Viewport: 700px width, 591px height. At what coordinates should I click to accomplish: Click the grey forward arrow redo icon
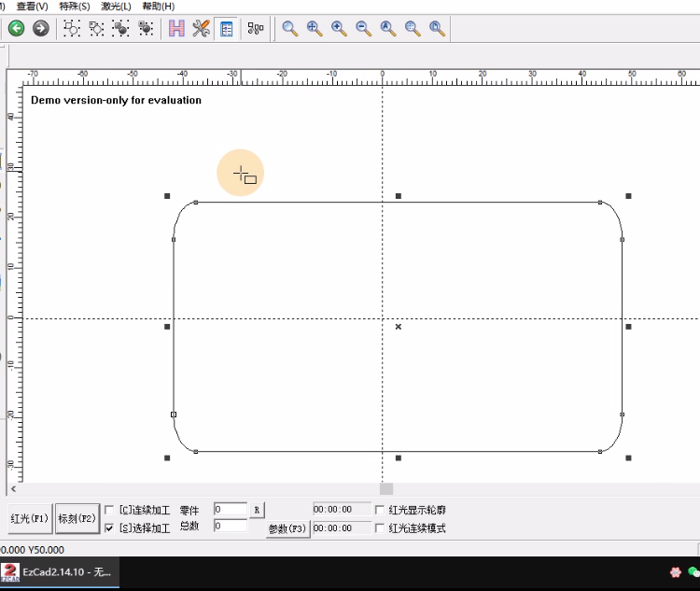[41, 29]
